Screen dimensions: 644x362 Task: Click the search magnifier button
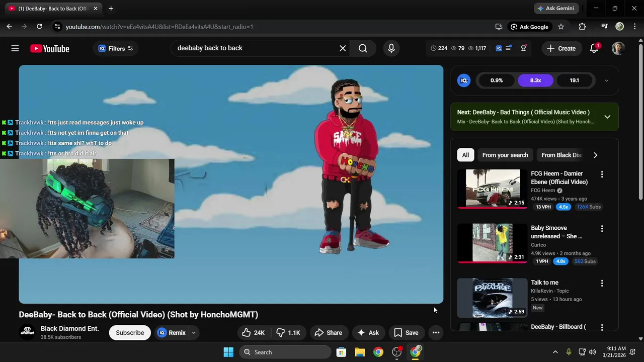tap(363, 48)
